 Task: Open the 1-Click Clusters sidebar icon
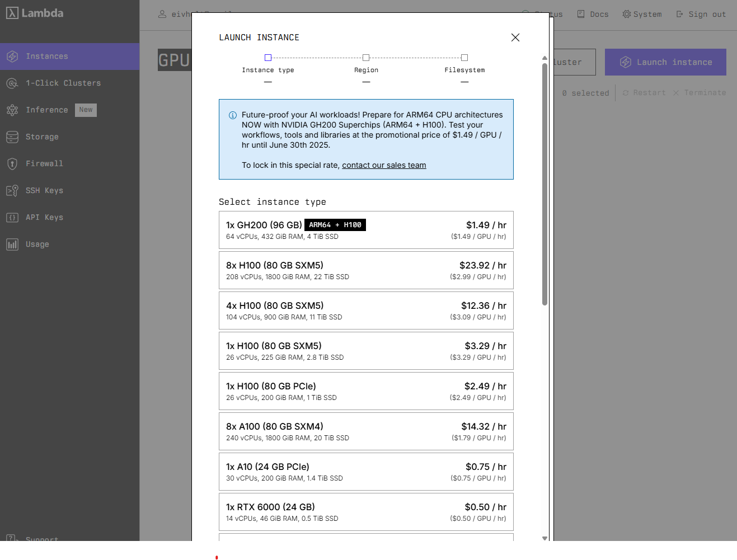12,83
